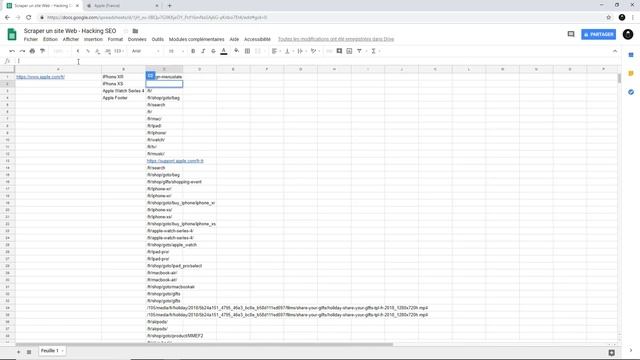This screenshot has height=360, width=640.
Task: Open vertical alignment options
Action: click(288, 51)
